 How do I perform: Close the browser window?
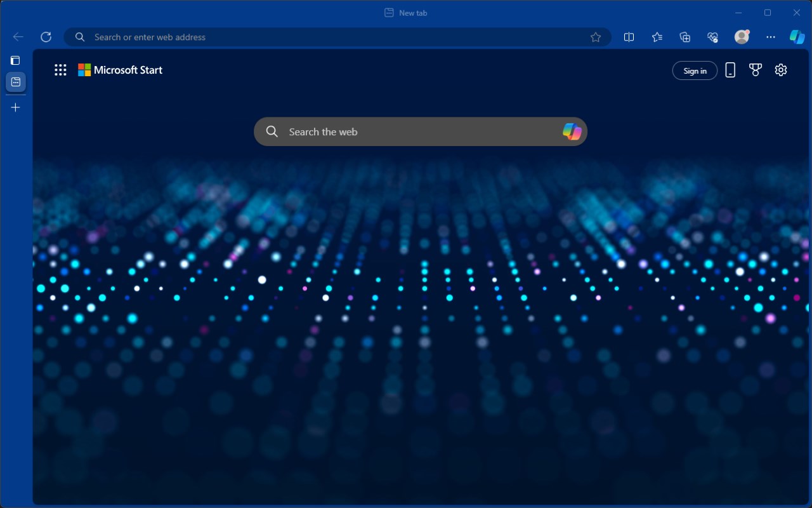point(797,13)
